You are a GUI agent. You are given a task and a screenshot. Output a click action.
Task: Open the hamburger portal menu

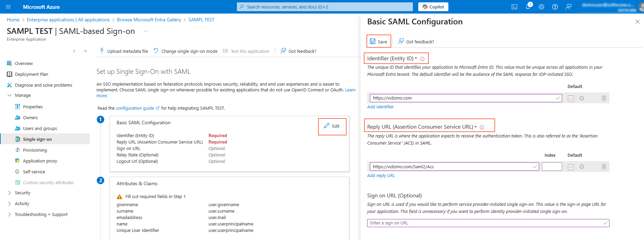tap(8, 7)
